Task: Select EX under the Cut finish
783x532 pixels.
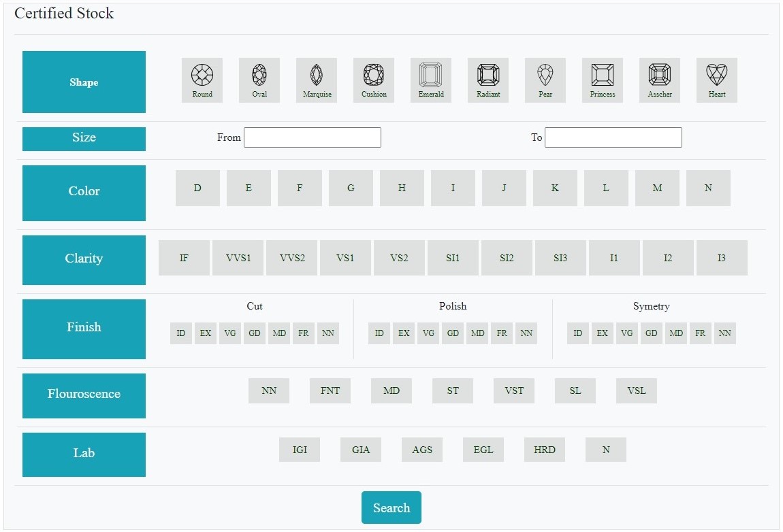Action: [206, 333]
